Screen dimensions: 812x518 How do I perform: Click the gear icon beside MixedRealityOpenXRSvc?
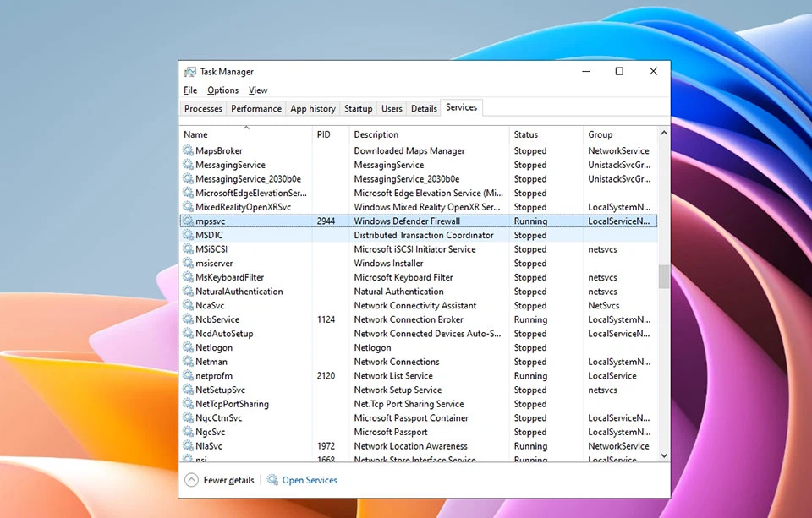pos(188,206)
